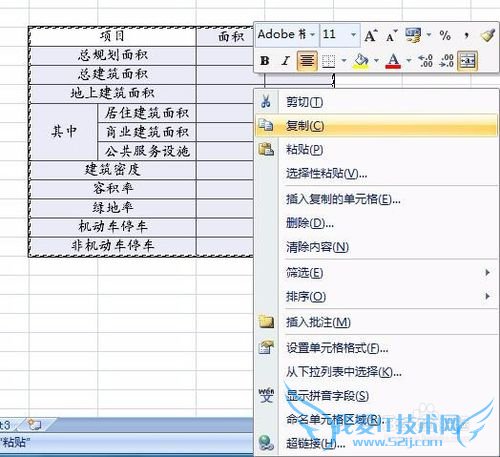Expand the 排序(O) submenu
This screenshot has height=457, width=500.
376,296
